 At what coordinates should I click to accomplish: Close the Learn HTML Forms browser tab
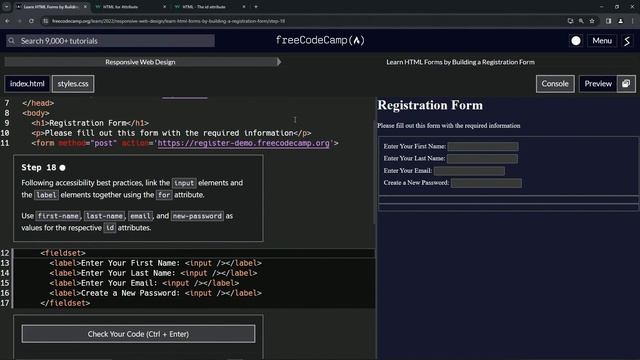[x=85, y=7]
